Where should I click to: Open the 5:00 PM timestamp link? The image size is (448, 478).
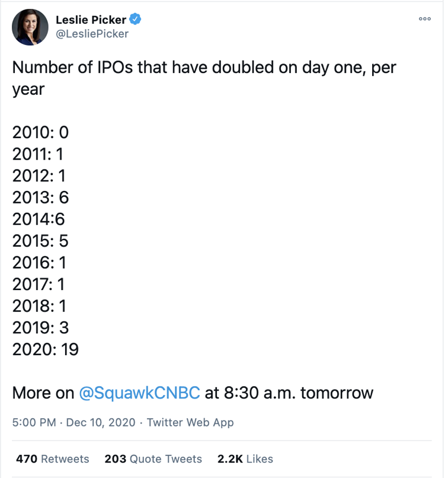pyautogui.click(x=34, y=423)
